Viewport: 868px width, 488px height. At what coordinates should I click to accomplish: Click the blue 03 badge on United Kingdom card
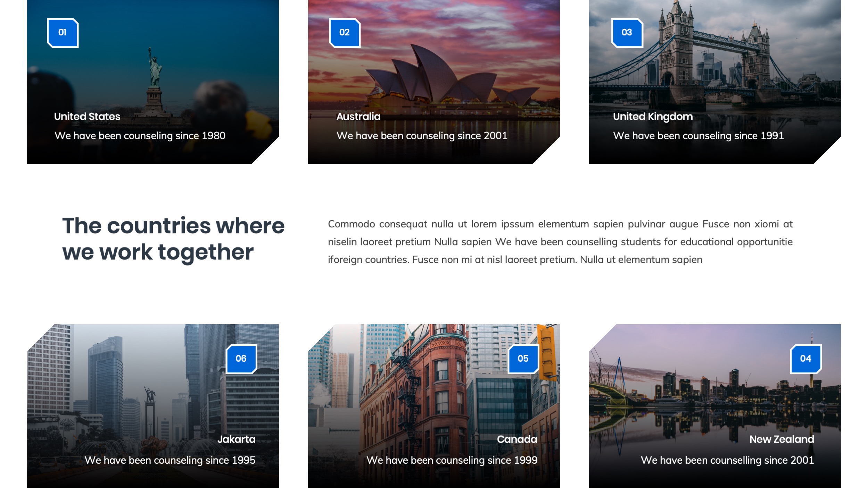[627, 33]
